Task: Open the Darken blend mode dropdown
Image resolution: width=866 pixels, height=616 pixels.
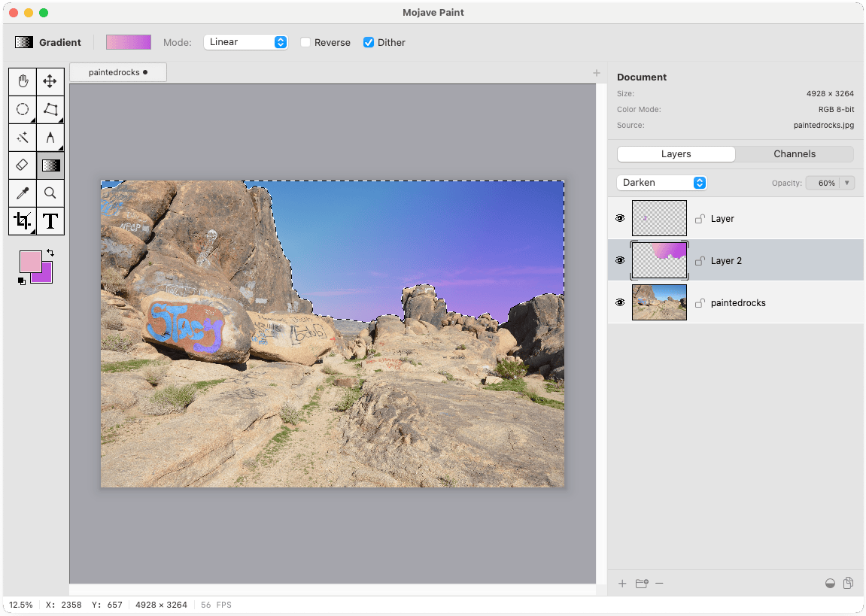Action: pos(661,183)
